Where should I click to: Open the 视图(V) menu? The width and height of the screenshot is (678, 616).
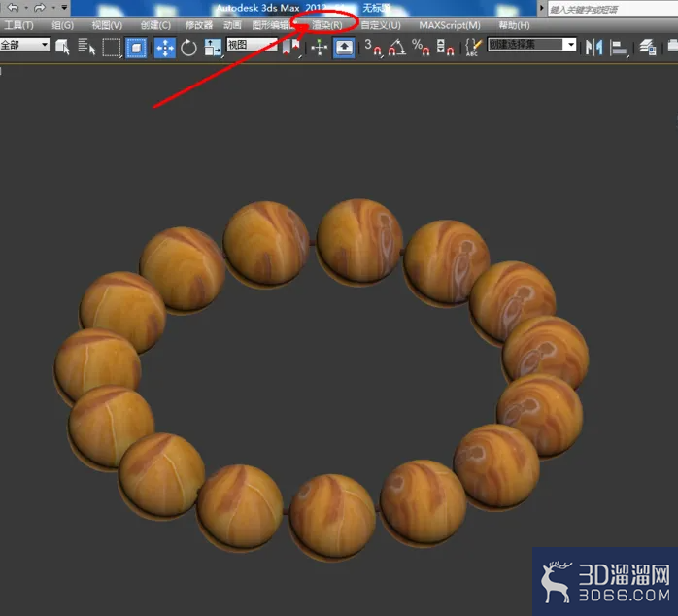coord(107,25)
